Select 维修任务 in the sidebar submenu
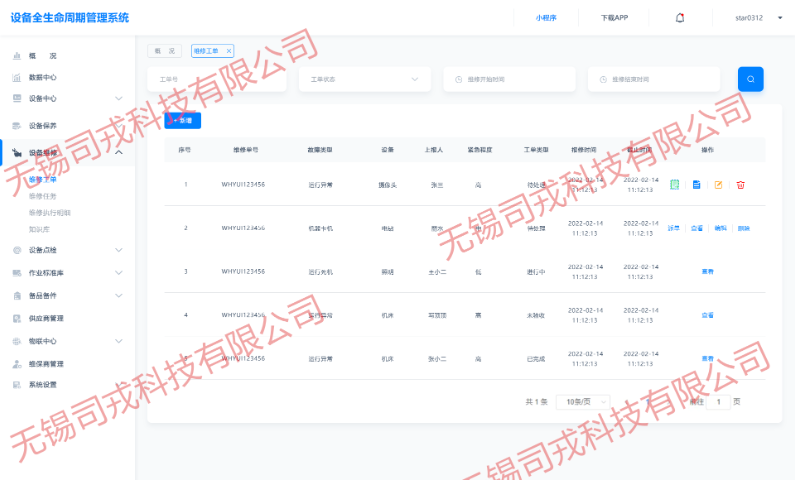 [x=43, y=196]
